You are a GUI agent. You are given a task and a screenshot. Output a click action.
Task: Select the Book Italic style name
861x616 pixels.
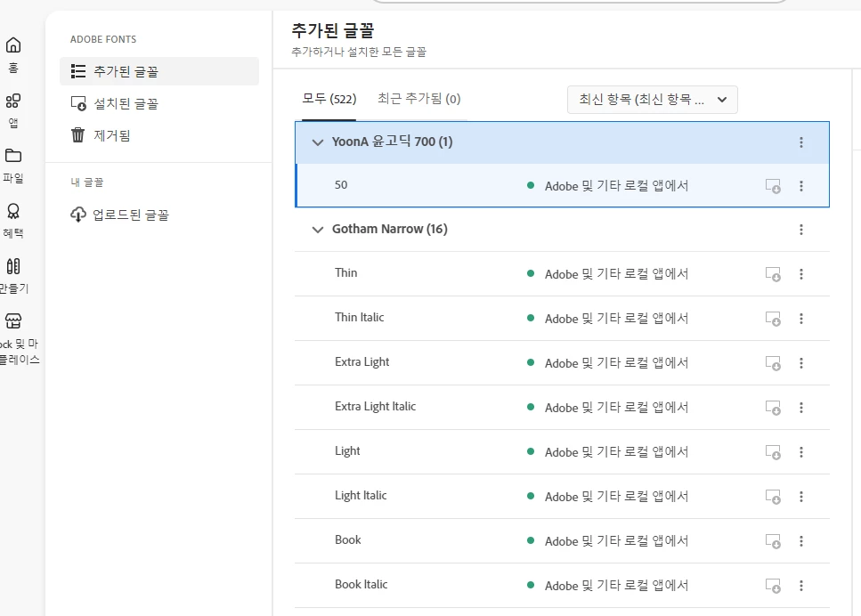361,584
